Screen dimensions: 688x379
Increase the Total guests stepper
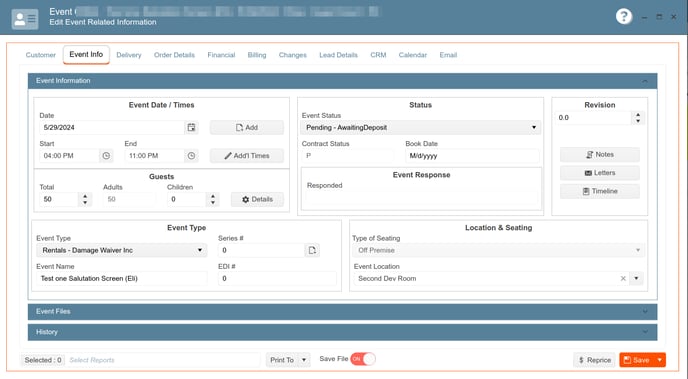point(85,196)
